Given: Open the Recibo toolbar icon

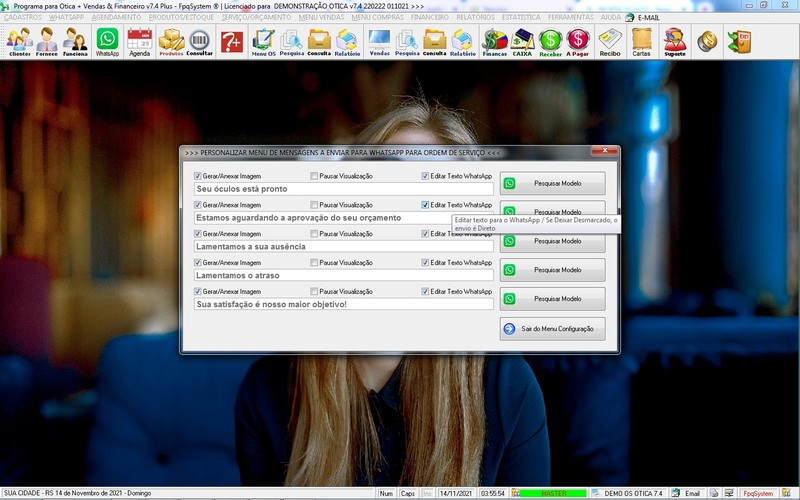Looking at the screenshot, I should coord(610,41).
